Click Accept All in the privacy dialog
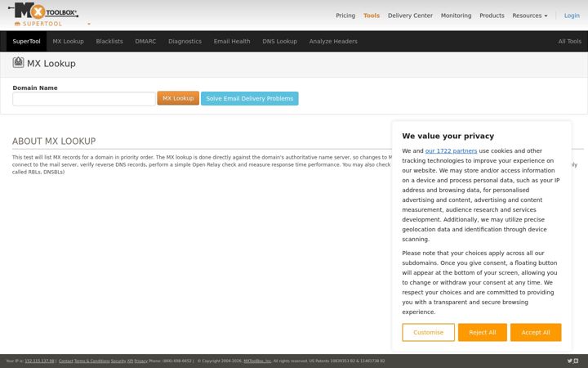This screenshot has height=368, width=588. tap(536, 332)
